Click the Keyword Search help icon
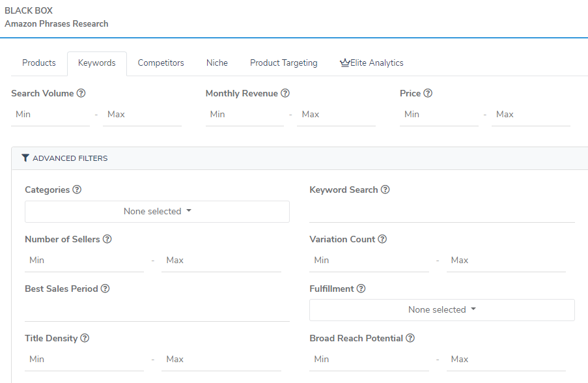 point(385,190)
